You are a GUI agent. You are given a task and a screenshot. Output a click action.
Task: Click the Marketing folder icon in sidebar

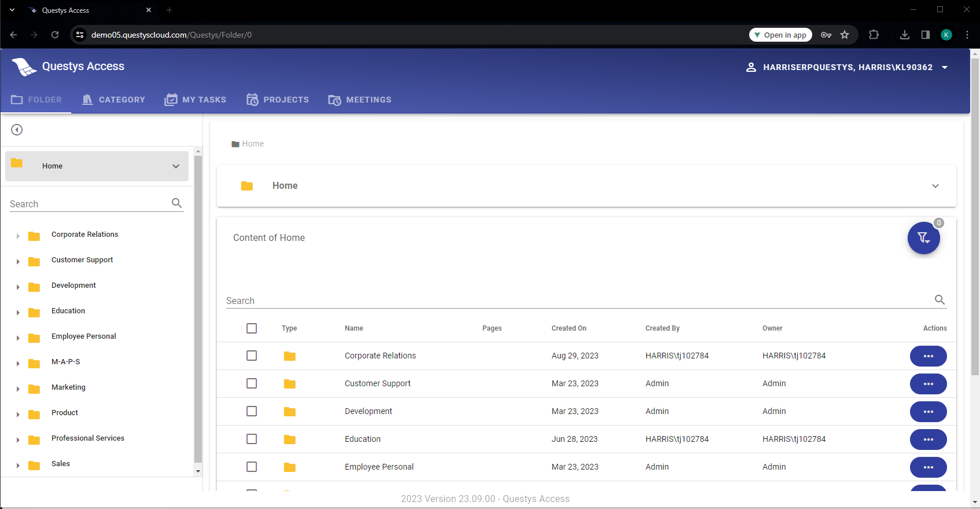(34, 389)
